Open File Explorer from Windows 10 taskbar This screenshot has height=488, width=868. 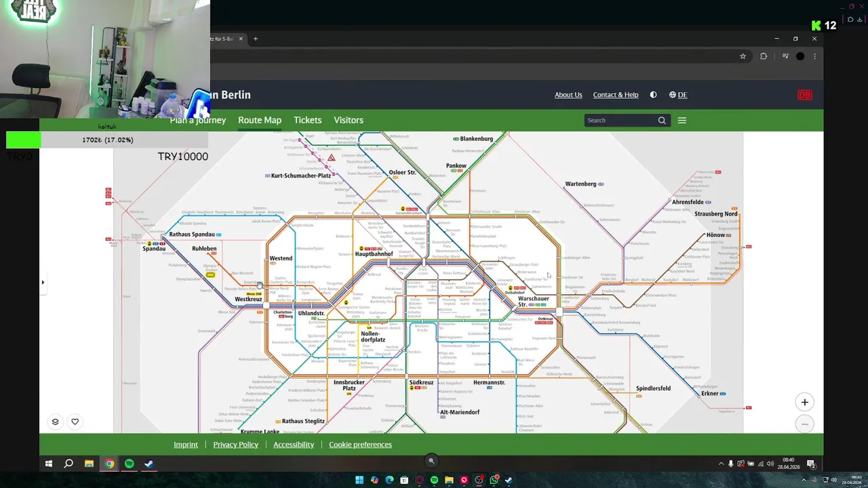[x=89, y=464]
